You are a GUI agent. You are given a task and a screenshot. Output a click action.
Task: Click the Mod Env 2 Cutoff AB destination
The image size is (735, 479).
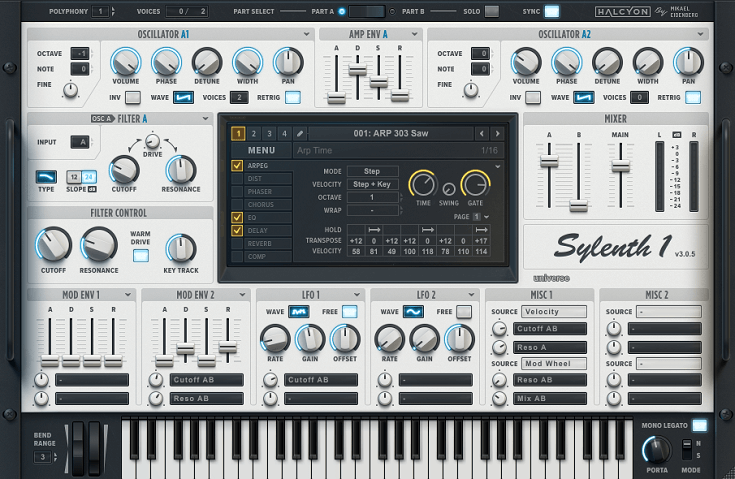207,380
